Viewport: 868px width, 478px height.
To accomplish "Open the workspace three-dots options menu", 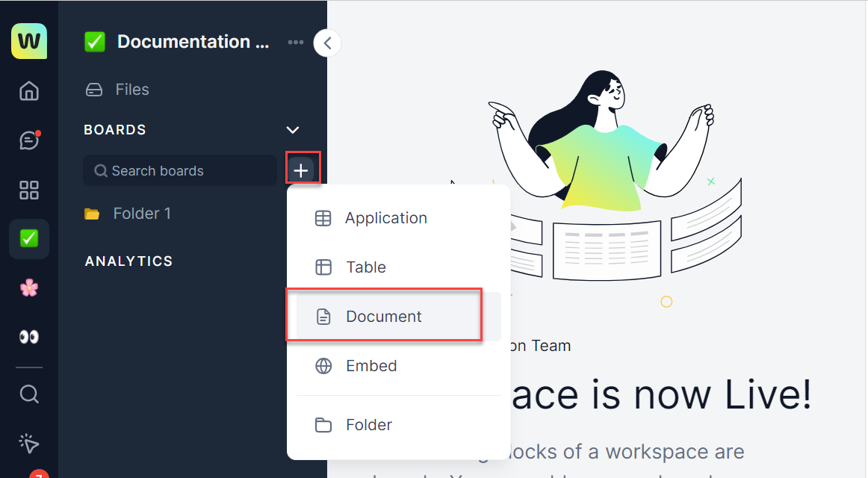I will 296,43.
